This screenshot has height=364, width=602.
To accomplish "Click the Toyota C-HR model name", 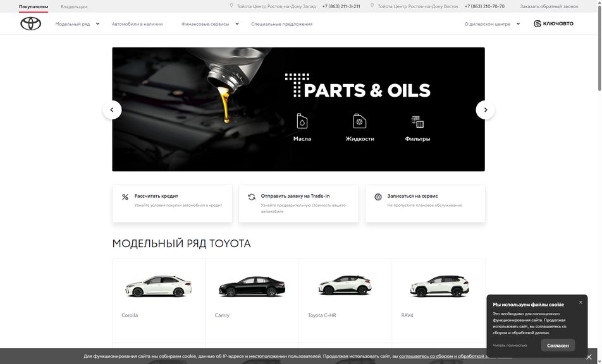I will pos(322,315).
